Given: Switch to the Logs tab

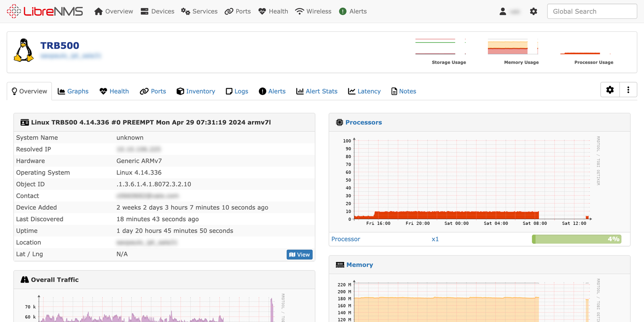Looking at the screenshot, I should click(237, 91).
